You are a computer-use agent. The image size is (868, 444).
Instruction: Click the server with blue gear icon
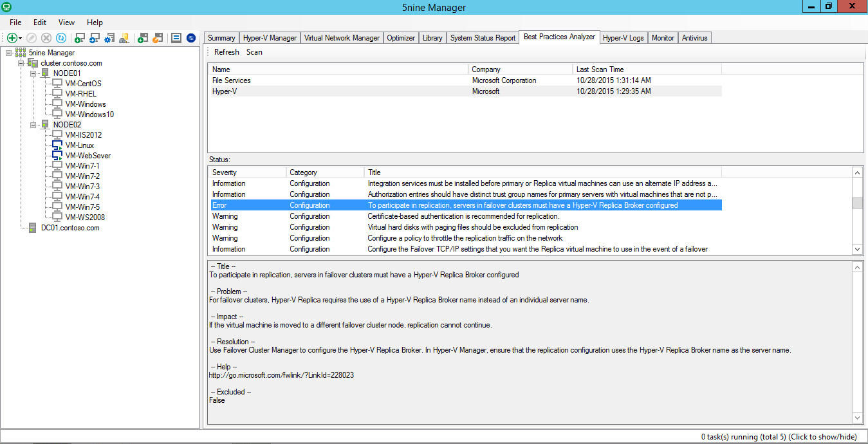(109, 38)
